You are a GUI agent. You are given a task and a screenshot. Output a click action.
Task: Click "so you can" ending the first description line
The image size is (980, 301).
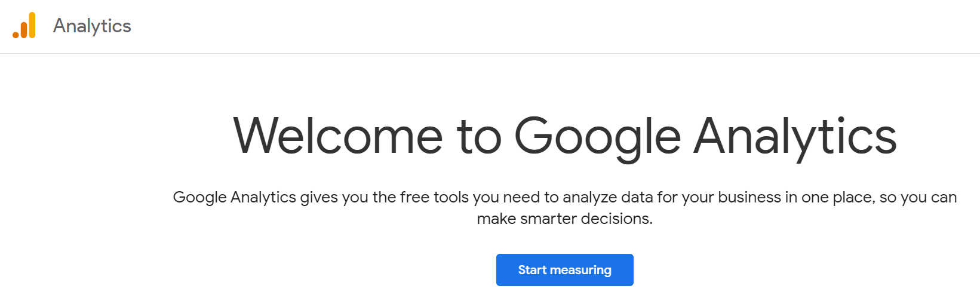pos(918,197)
